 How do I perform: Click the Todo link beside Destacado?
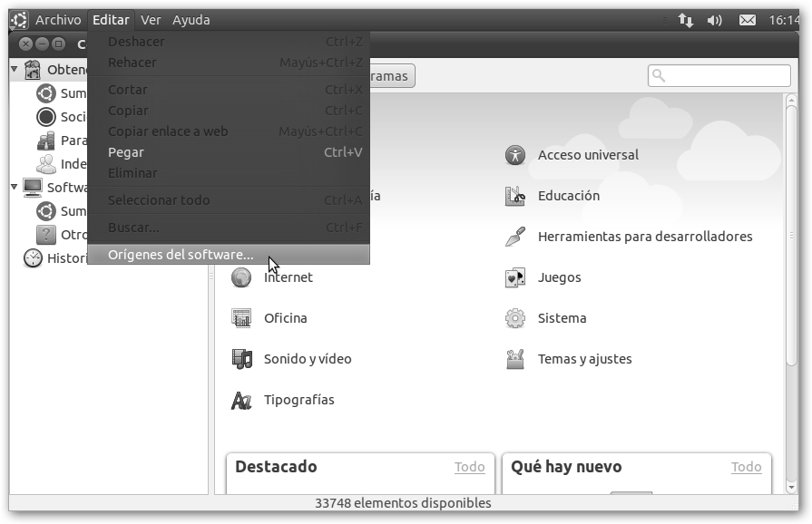tap(469, 467)
